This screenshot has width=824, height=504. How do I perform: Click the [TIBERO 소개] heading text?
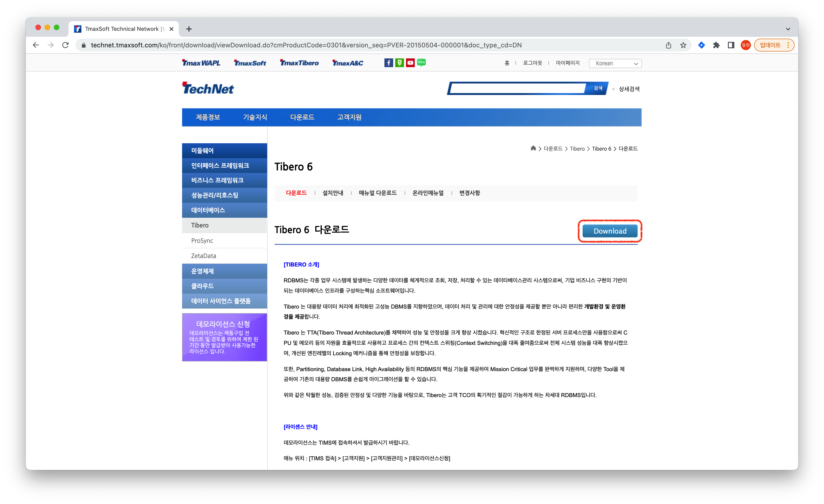pyautogui.click(x=301, y=265)
